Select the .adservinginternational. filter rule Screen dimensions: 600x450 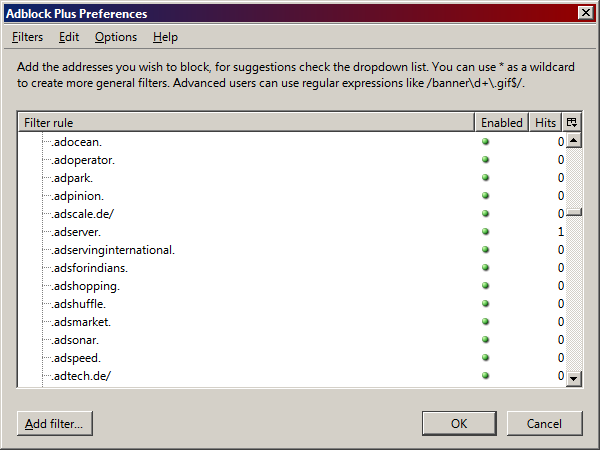[x=113, y=250]
